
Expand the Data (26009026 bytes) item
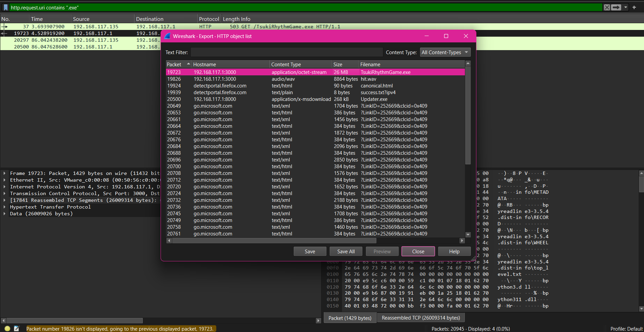coord(4,214)
